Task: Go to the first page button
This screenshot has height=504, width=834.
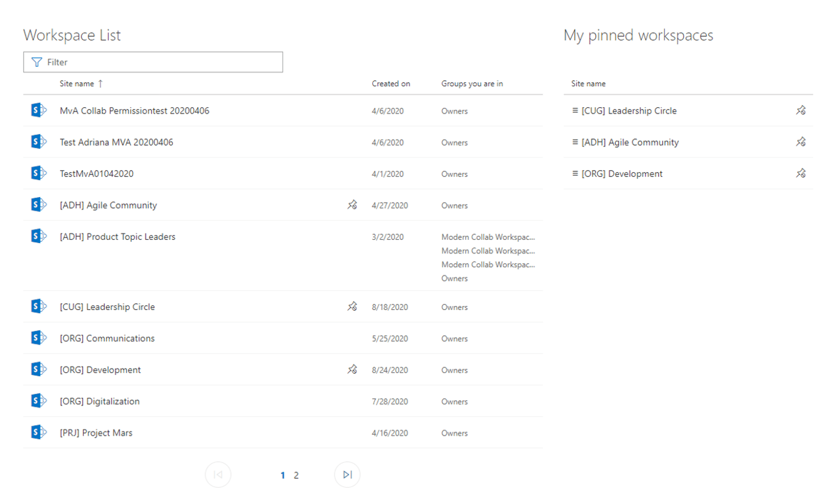Action: click(218, 475)
